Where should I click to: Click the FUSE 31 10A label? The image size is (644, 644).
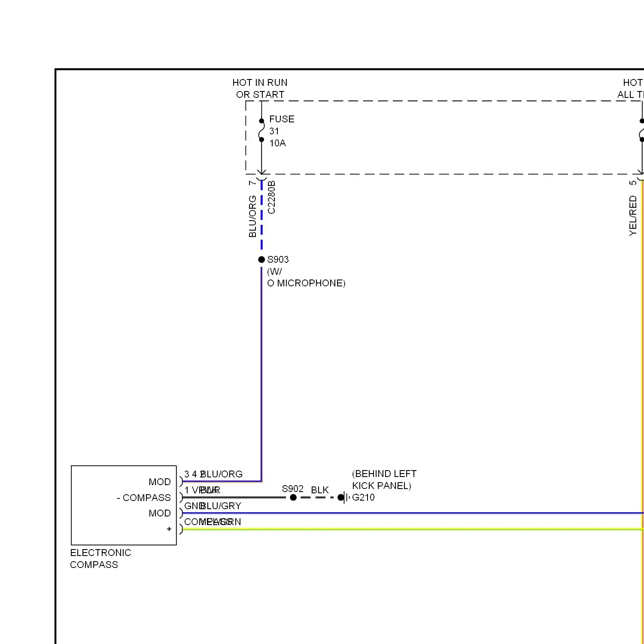[282, 131]
